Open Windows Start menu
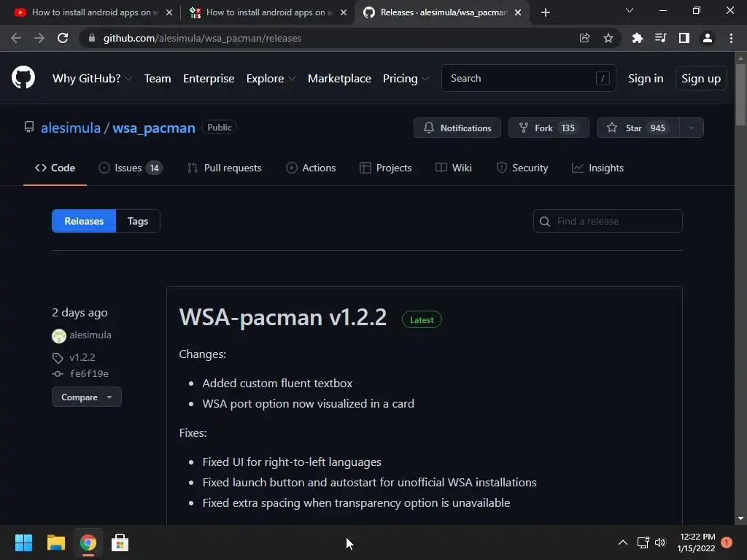Screen dimensions: 747x560 [x=23, y=542]
